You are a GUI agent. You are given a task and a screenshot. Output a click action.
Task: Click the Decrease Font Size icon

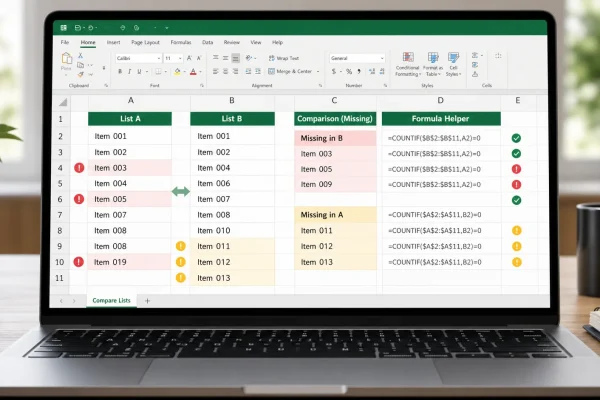pos(199,58)
